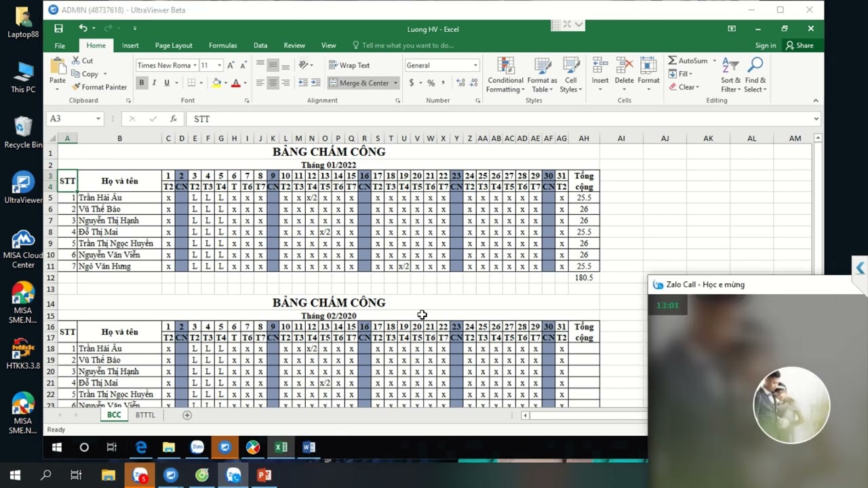Image resolution: width=868 pixels, height=488 pixels.
Task: Click the Fill Color yellow bucket
Action: (216, 83)
